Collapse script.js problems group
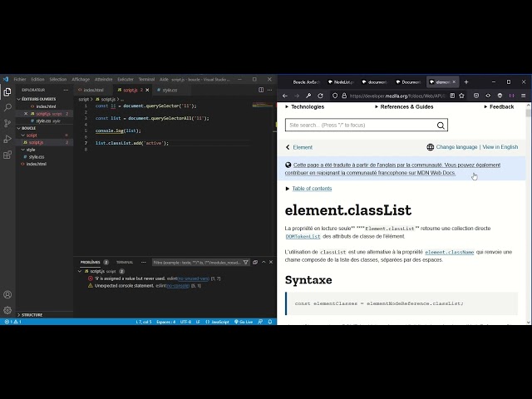Screen dimensions: 532x399 tap(80, 272)
